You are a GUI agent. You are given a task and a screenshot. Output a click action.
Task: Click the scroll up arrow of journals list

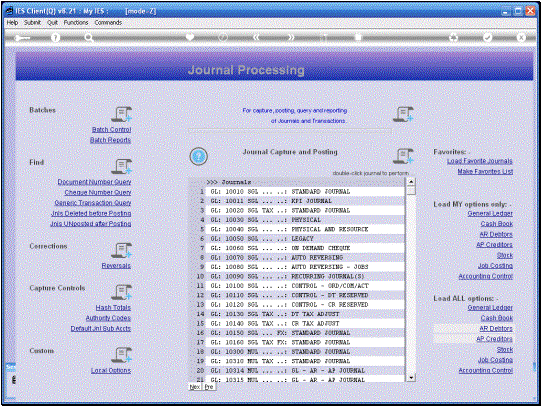click(x=411, y=182)
